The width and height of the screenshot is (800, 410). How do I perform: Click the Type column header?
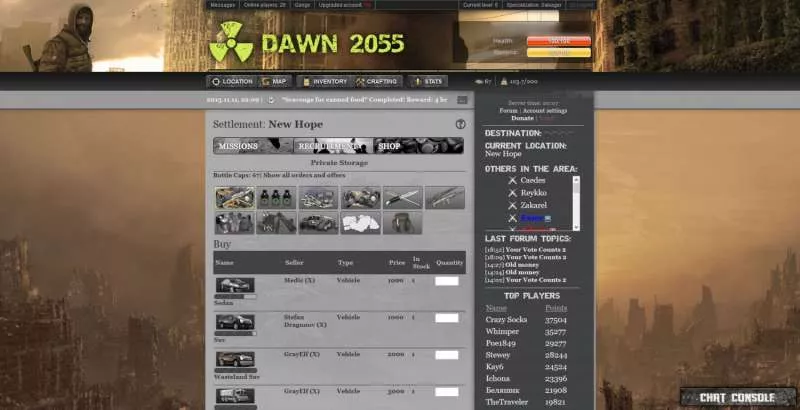click(x=345, y=263)
